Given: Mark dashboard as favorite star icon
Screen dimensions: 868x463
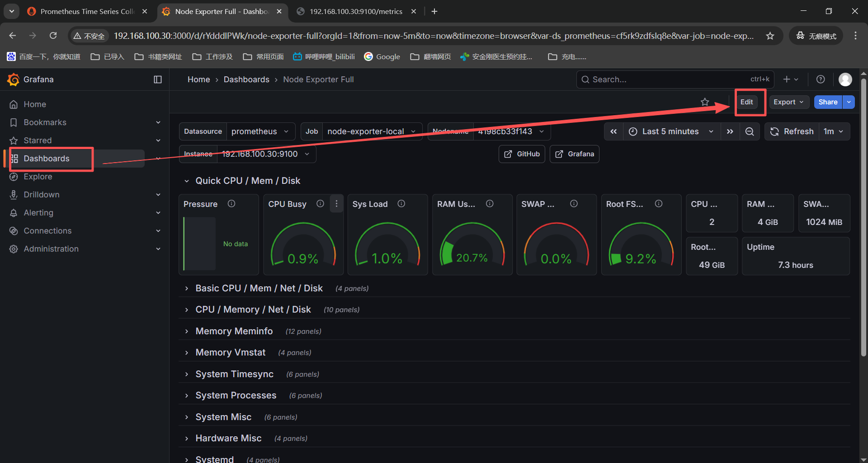Looking at the screenshot, I should click(x=705, y=102).
